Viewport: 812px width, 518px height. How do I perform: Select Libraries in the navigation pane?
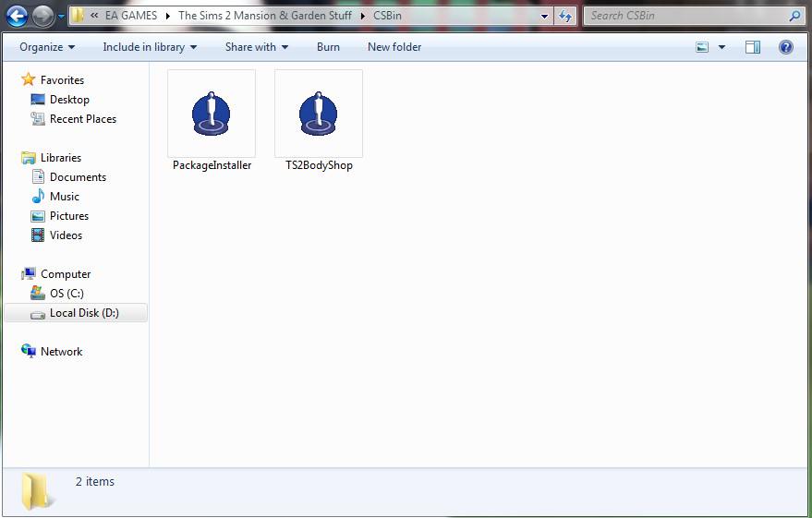pos(61,158)
